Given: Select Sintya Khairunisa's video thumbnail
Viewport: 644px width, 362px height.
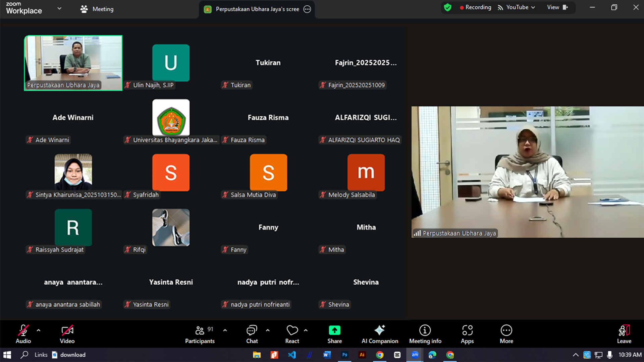Looking at the screenshot, I should [73, 172].
